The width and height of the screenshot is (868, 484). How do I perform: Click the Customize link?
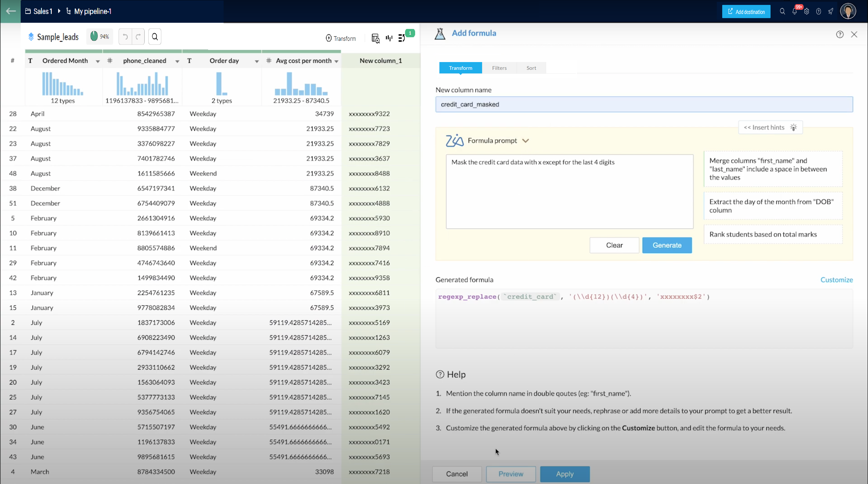pyautogui.click(x=836, y=280)
